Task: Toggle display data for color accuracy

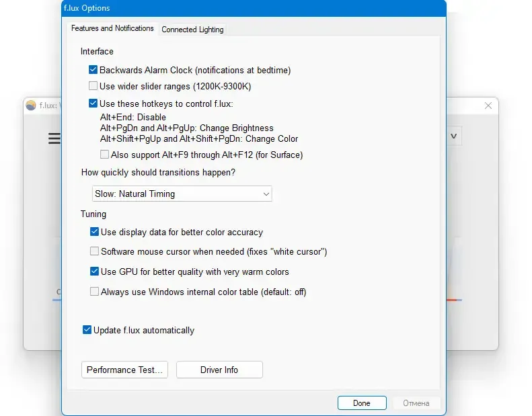Action: click(94, 232)
